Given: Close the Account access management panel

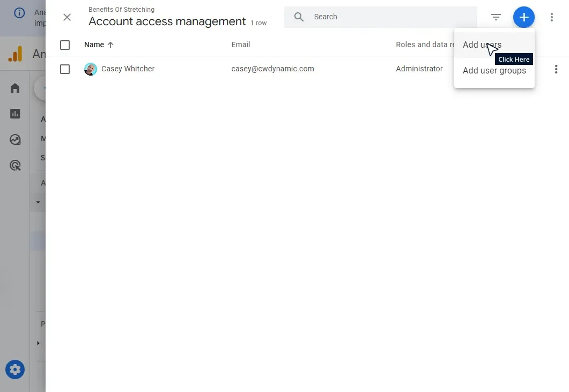Looking at the screenshot, I should 66,17.
